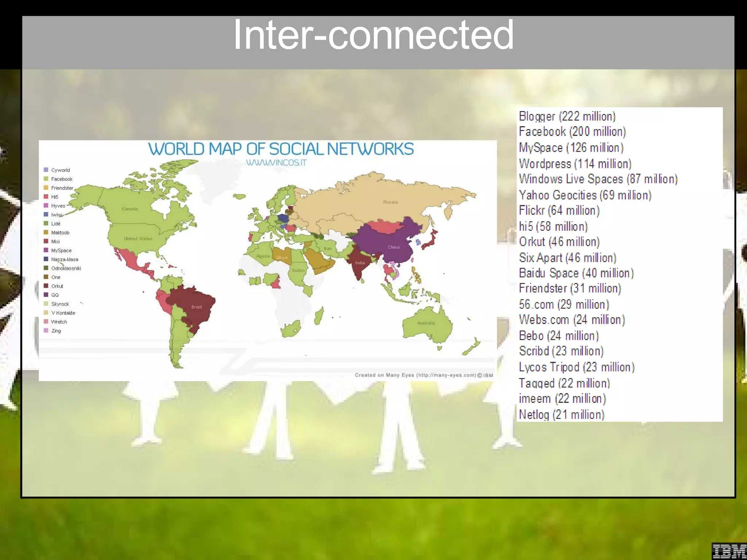This screenshot has width=747, height=560.
Task: Click India on the world map
Action: (360, 263)
